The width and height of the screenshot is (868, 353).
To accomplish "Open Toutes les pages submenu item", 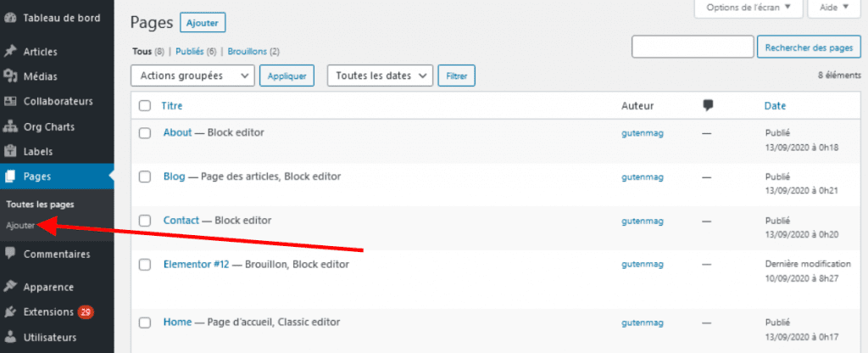I will [40, 205].
